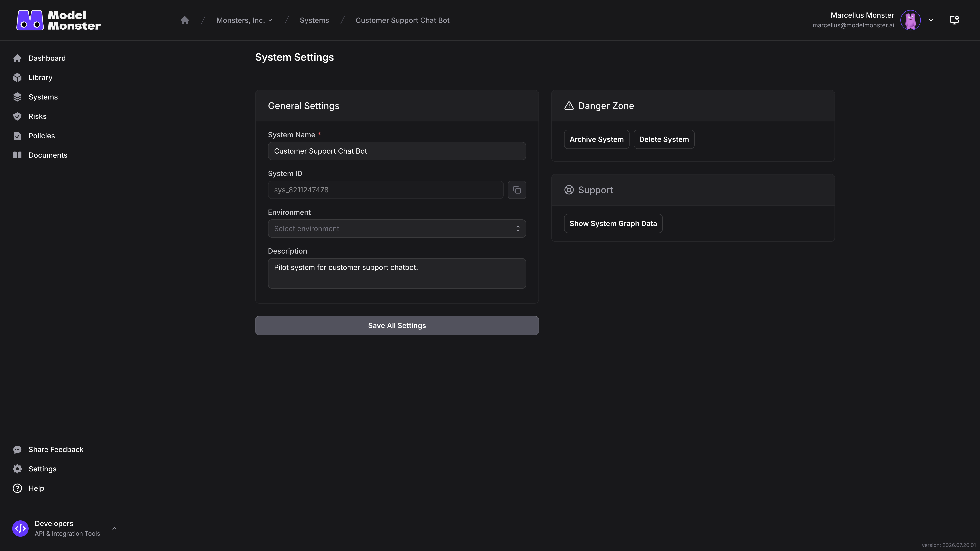Click the Danger Zone warning triangle icon
This screenshot has width=980, height=551.
click(569, 106)
